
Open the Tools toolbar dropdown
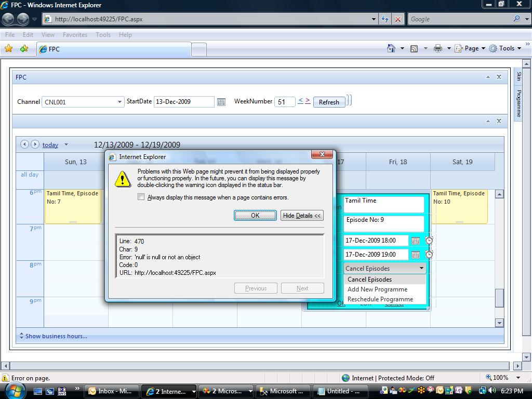click(x=505, y=48)
